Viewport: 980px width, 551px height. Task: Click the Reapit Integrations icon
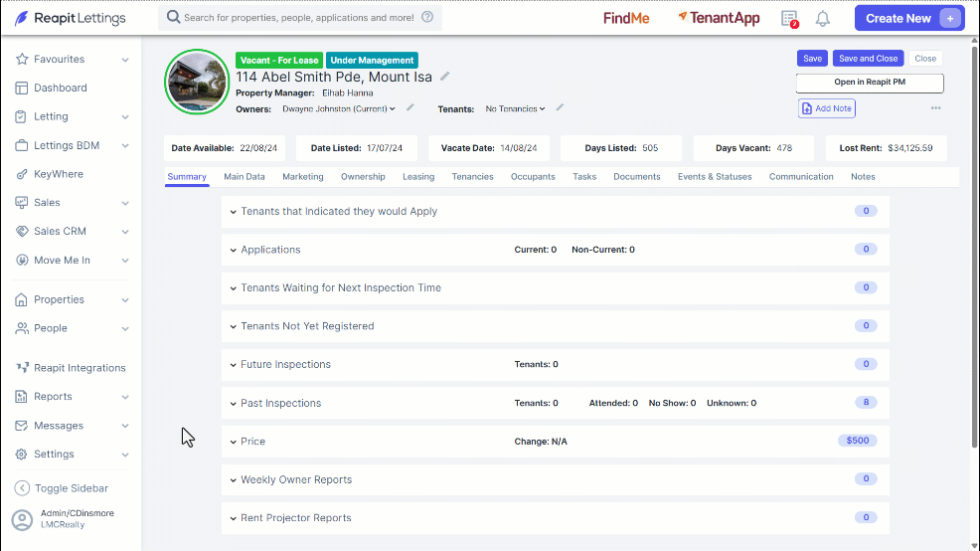tap(22, 368)
